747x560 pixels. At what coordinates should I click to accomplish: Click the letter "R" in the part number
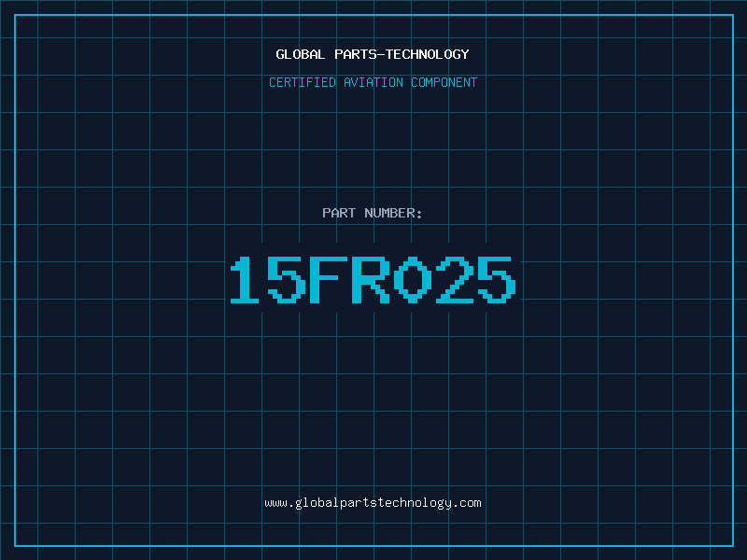coord(370,280)
